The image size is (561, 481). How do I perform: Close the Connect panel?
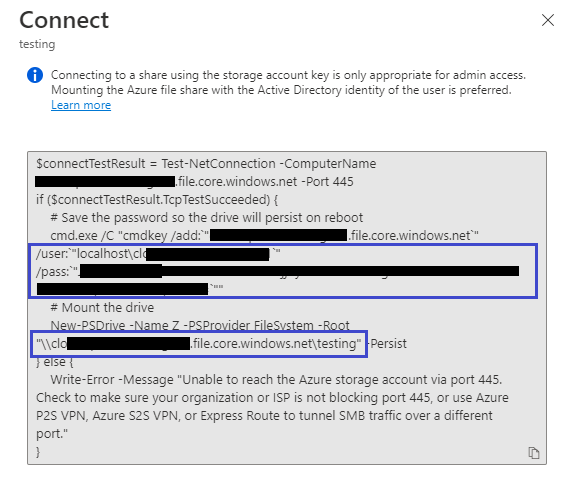click(x=548, y=20)
